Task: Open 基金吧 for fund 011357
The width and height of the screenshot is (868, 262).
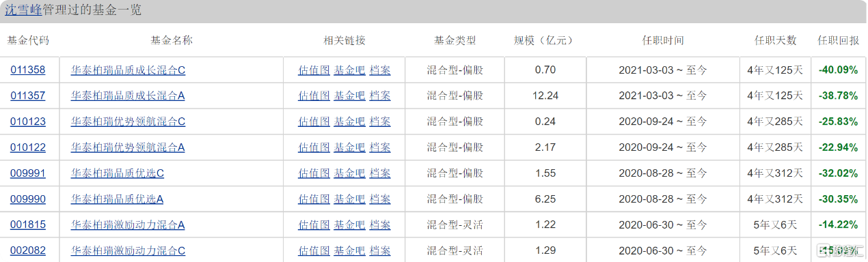Action: click(349, 96)
